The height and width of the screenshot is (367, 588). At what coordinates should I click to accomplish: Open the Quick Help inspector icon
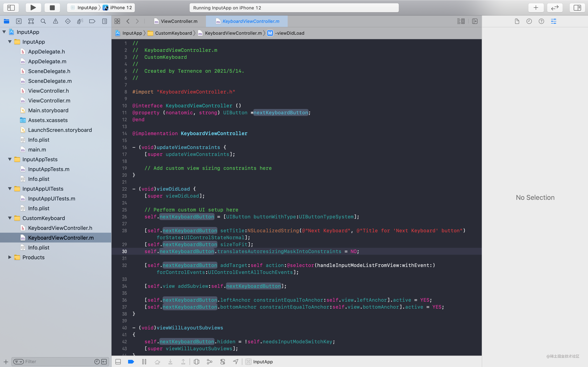pos(541,21)
